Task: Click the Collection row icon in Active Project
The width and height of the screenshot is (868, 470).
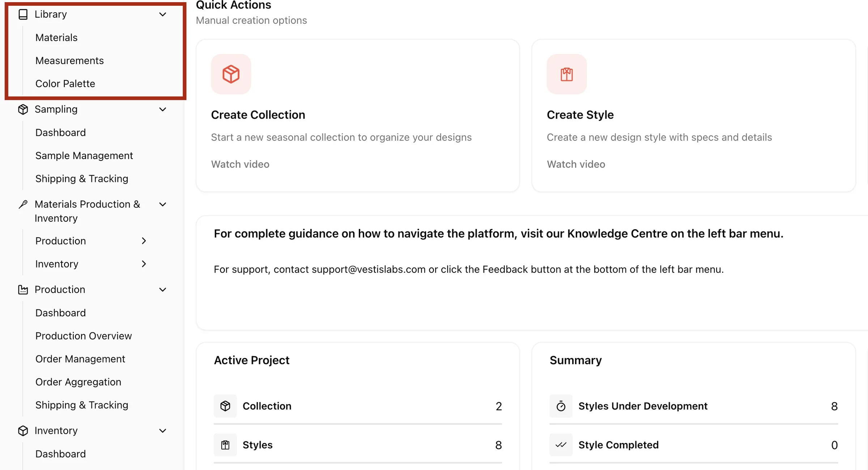Action: [225, 406]
